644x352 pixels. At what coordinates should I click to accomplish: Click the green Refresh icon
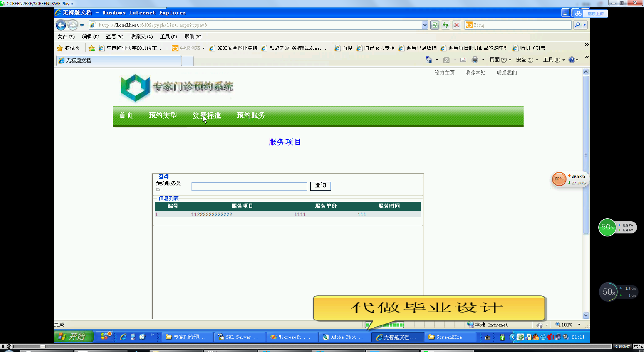click(445, 25)
